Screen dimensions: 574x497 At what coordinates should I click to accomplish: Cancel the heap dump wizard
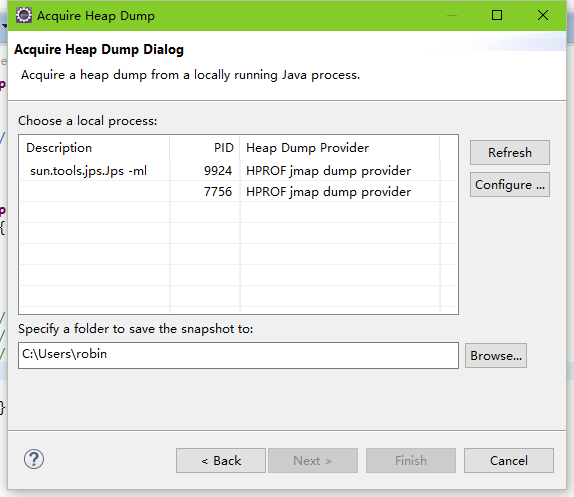(x=509, y=460)
